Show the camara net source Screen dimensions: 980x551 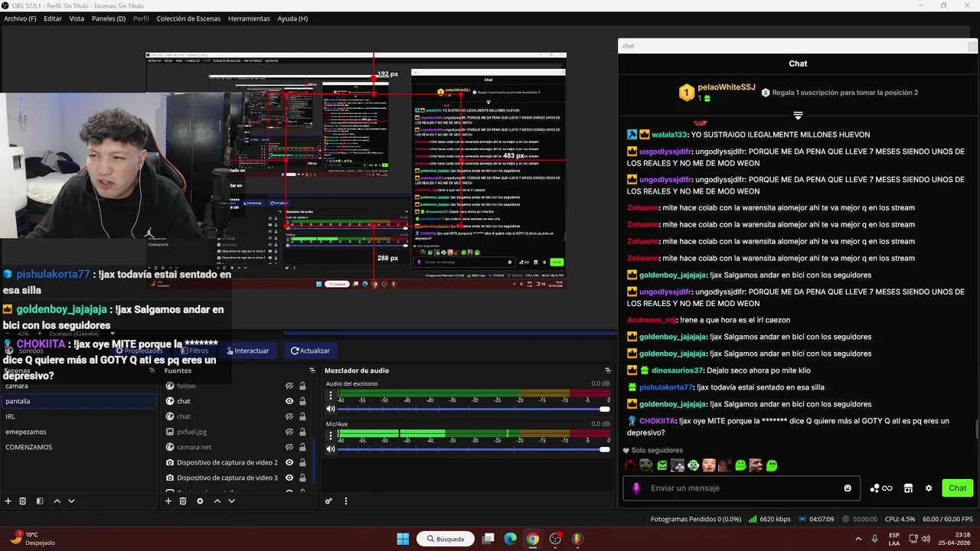tap(289, 447)
